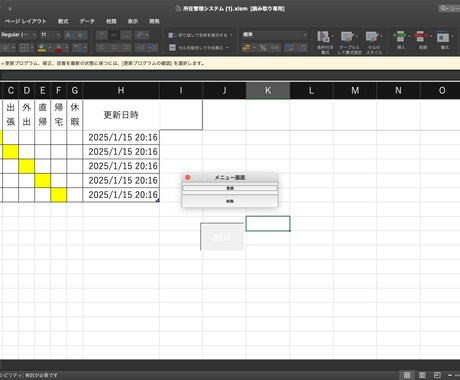
Task: Click the 更新プログラムの確認 text in yellow bar
Action: pos(147,63)
